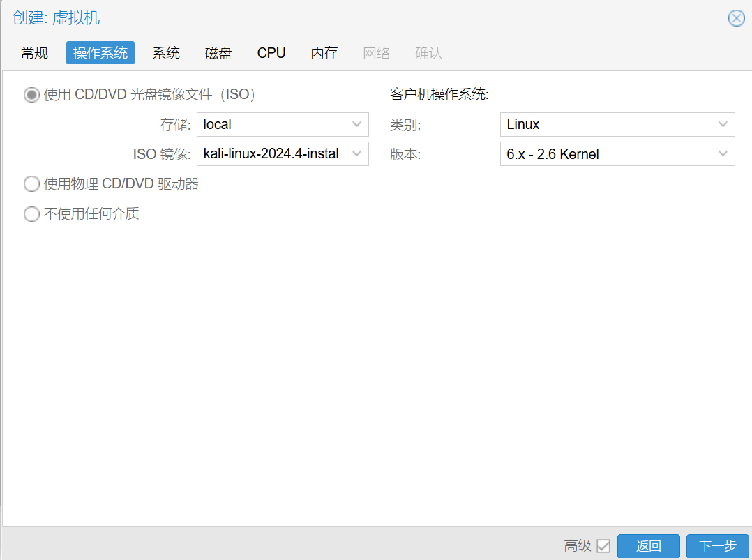Open the 内存 tab

pyautogui.click(x=324, y=53)
